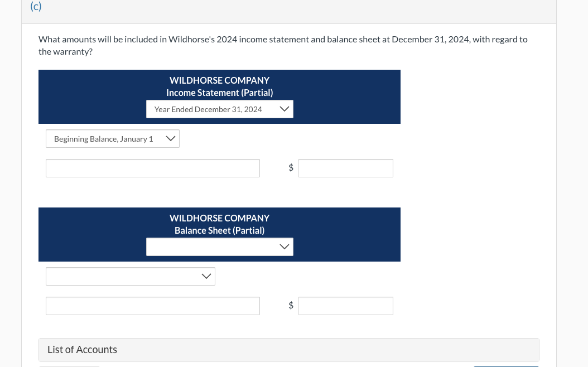Click the chevron on the income statement period selector

(285, 109)
